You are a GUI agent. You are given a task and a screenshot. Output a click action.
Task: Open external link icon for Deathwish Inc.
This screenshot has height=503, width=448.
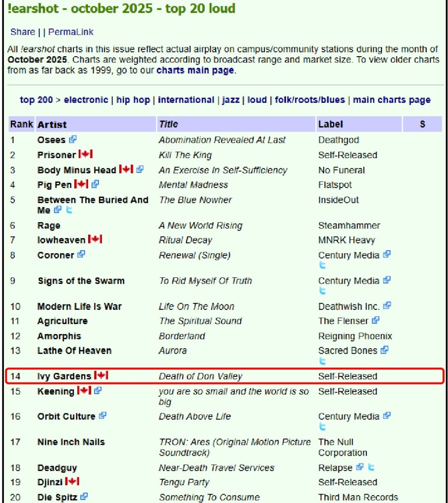point(387,306)
